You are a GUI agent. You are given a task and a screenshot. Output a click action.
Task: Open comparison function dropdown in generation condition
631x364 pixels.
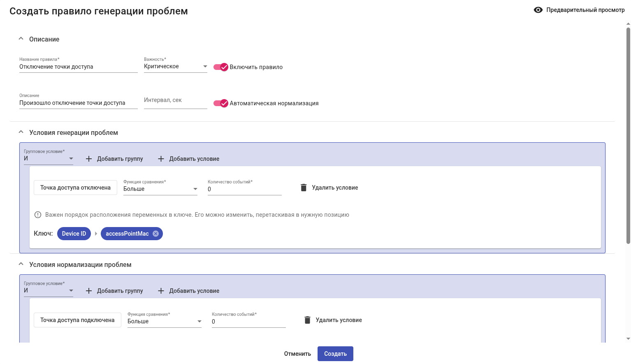(x=160, y=189)
